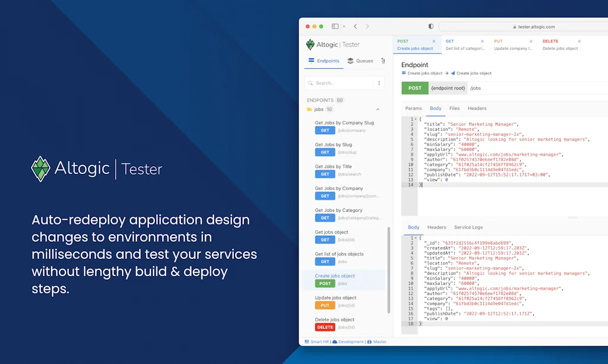Close the GET list of categories tab
This screenshot has height=364, width=608.
[x=482, y=42]
